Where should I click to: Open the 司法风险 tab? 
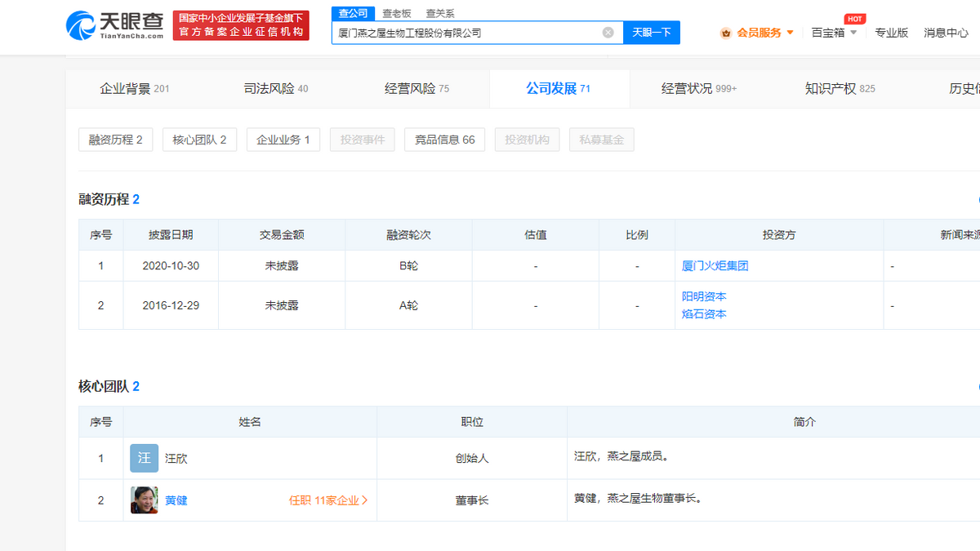point(276,89)
